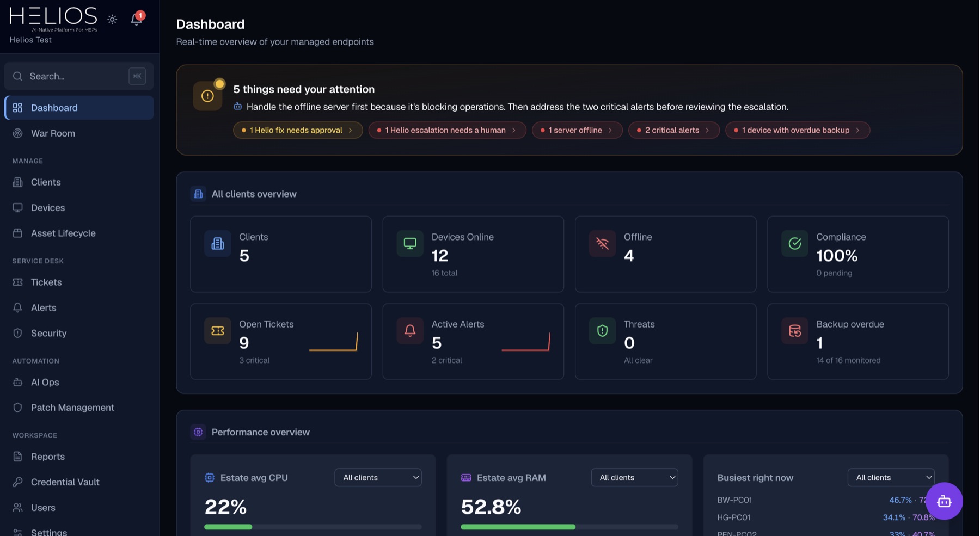Open Estate avg RAM All clients dropdown
980x536 pixels.
pos(634,478)
